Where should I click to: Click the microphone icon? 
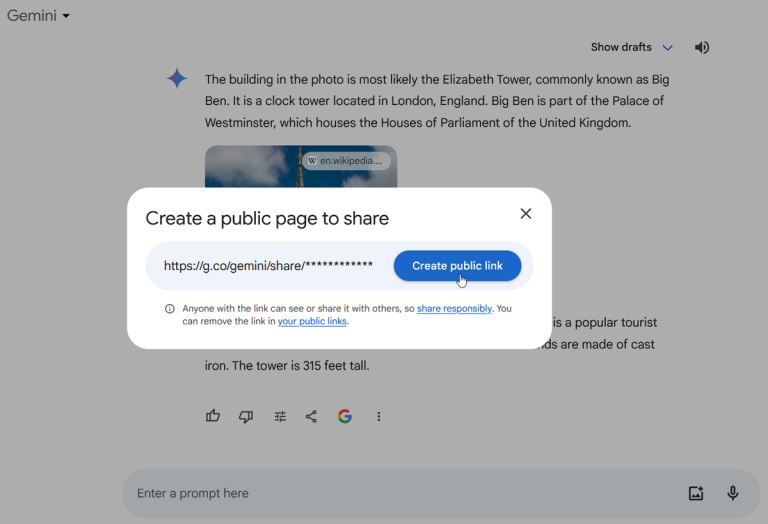(x=733, y=493)
